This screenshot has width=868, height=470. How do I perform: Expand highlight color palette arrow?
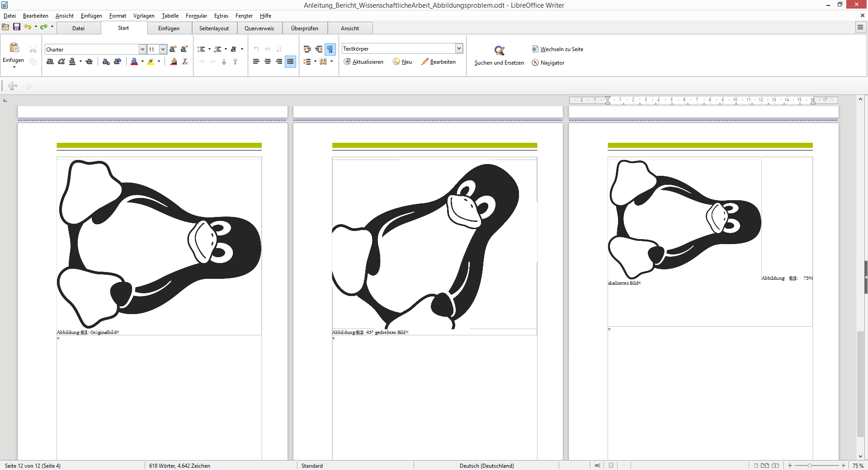pos(159,61)
